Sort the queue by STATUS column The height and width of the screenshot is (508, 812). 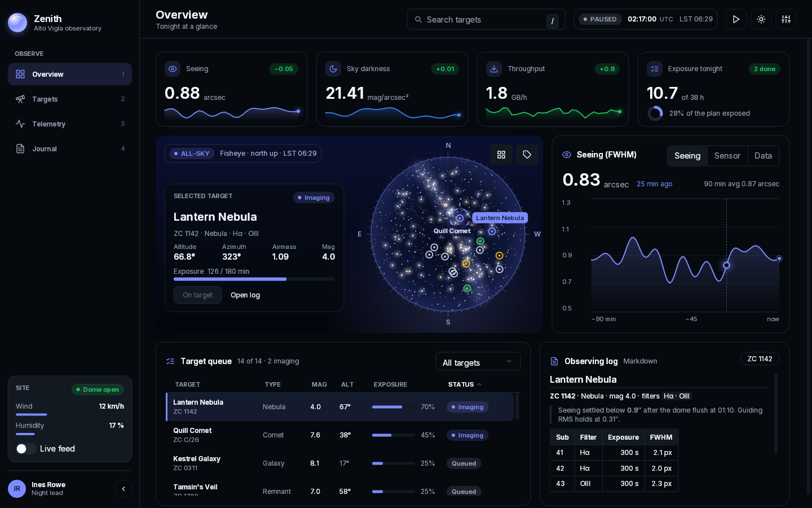pos(465,384)
